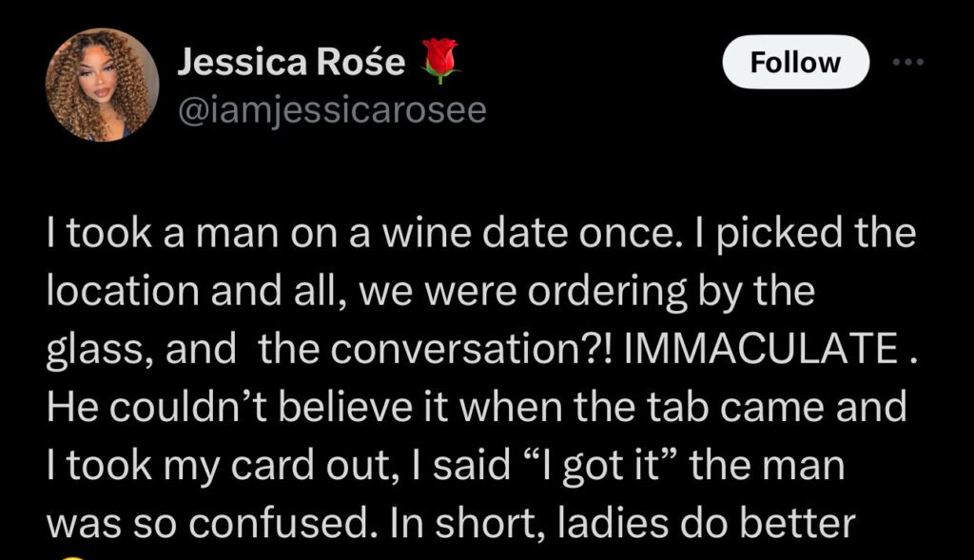Viewport: 974px width, 560px height.
Task: Open the three-dot more options menu
Action: (x=910, y=62)
